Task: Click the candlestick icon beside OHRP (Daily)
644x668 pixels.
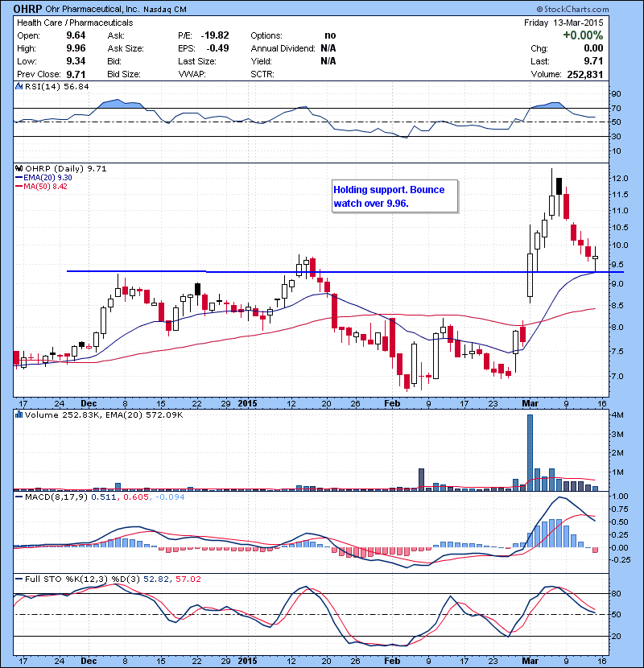Action: point(19,168)
